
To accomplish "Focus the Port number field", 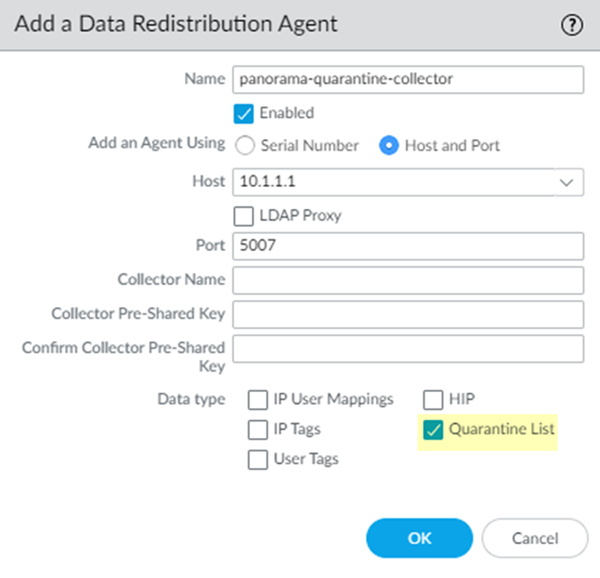I will coord(407,246).
